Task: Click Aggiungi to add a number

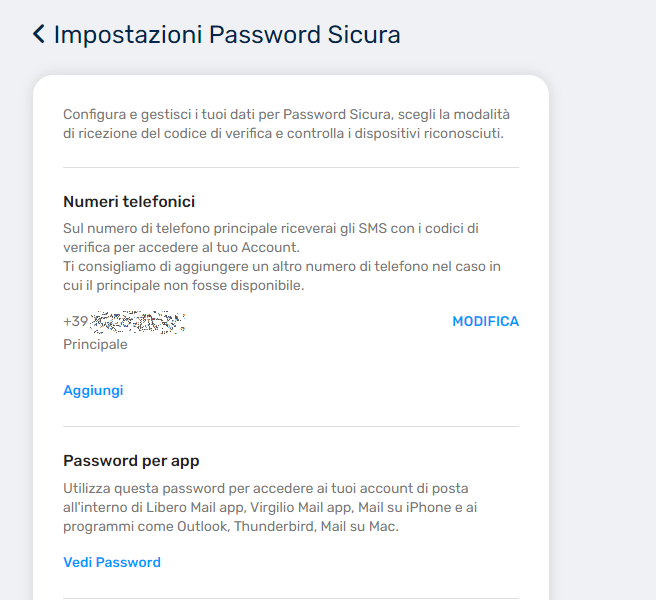Action: [93, 390]
